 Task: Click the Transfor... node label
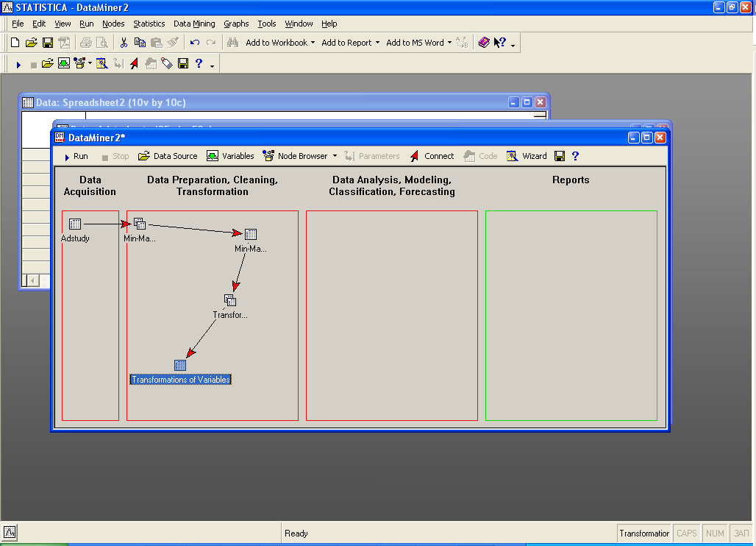(230, 315)
